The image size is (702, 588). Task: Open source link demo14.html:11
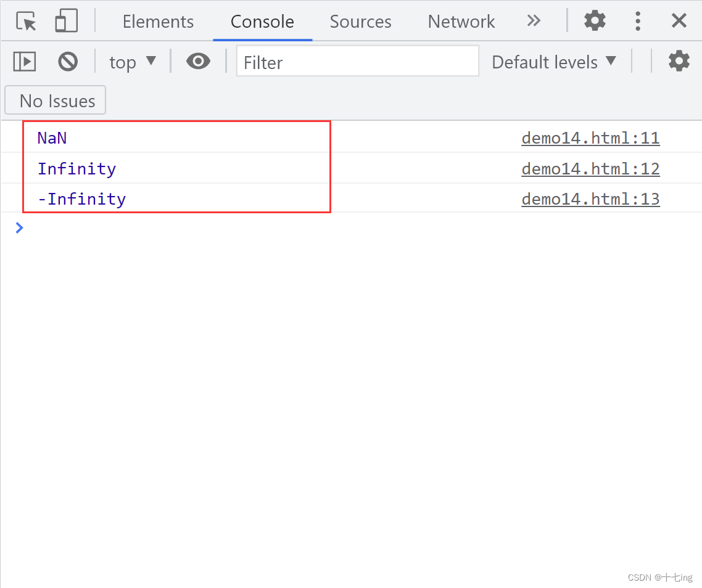(x=590, y=138)
